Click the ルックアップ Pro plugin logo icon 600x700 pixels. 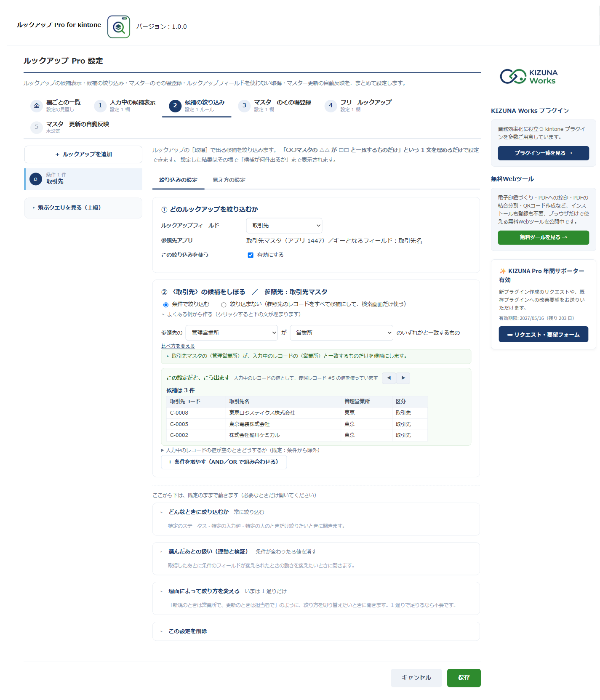[119, 27]
